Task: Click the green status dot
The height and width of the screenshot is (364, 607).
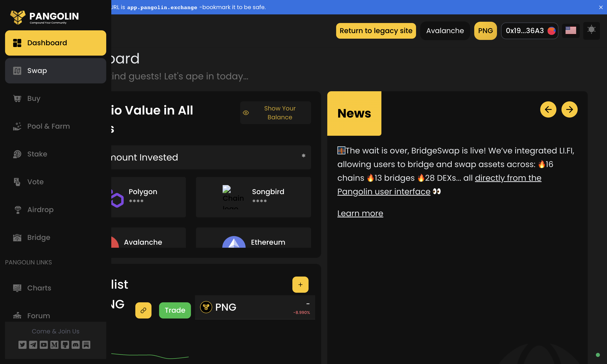Action: [598, 355]
